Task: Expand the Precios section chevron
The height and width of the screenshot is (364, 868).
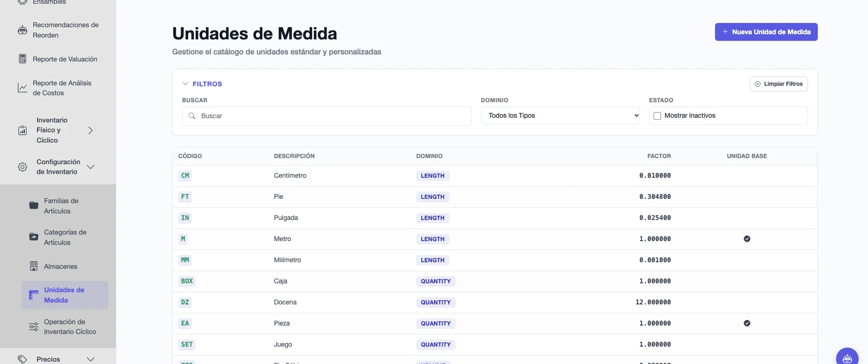Action: (91, 359)
